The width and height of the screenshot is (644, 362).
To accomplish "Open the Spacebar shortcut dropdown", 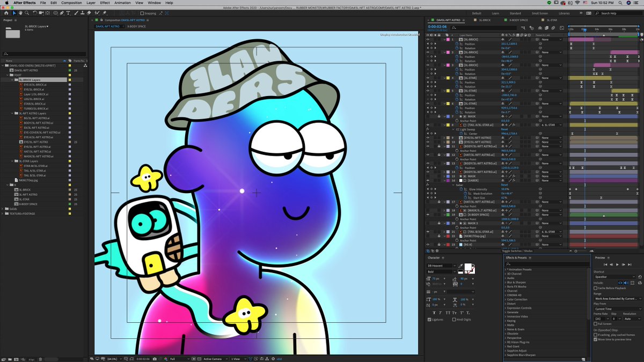I will 615,277.
